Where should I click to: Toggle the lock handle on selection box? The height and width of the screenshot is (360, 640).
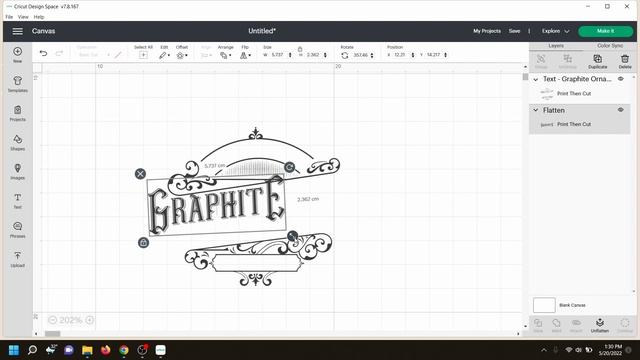[143, 243]
